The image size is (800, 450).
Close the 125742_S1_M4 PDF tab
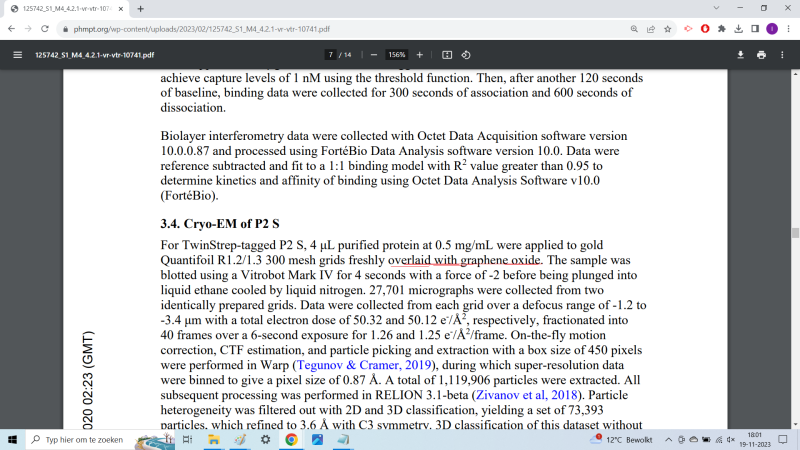121,9
